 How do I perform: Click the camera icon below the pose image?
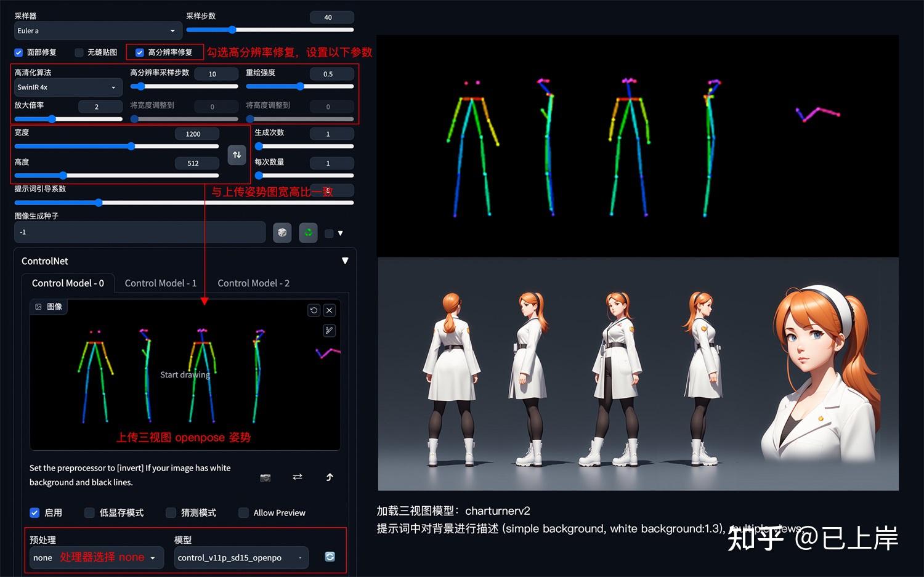pos(265,477)
